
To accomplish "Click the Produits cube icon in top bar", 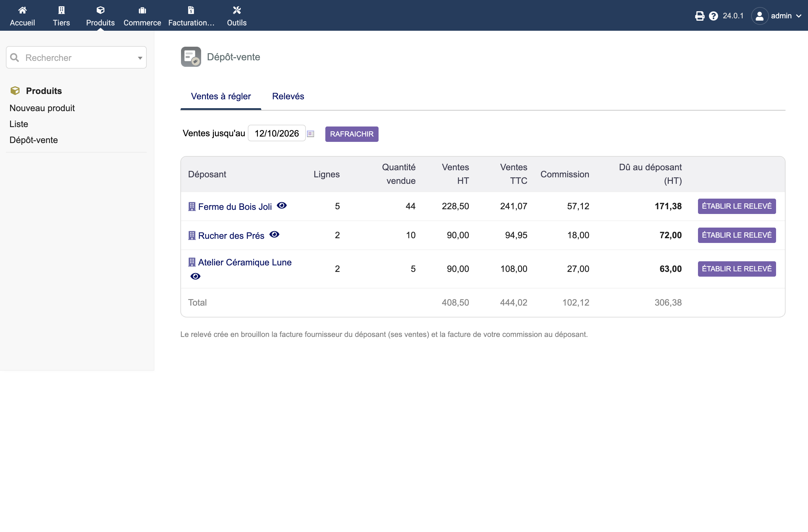I will pyautogui.click(x=101, y=10).
